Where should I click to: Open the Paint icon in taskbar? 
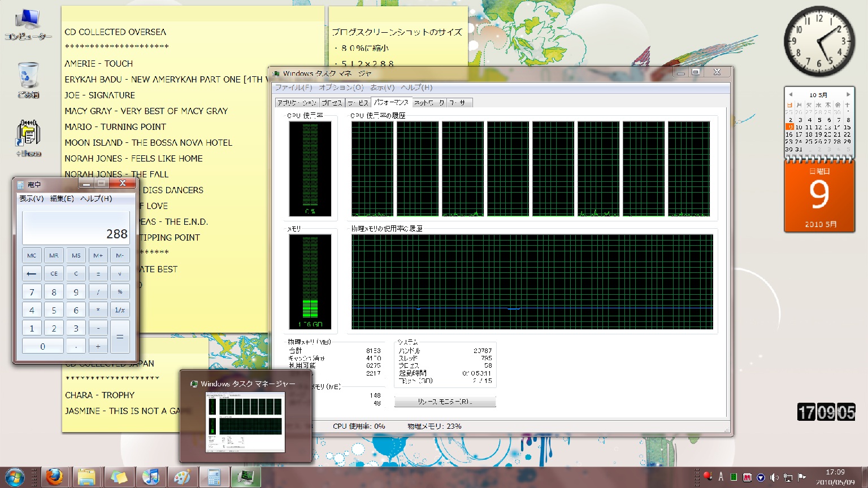pos(181,477)
